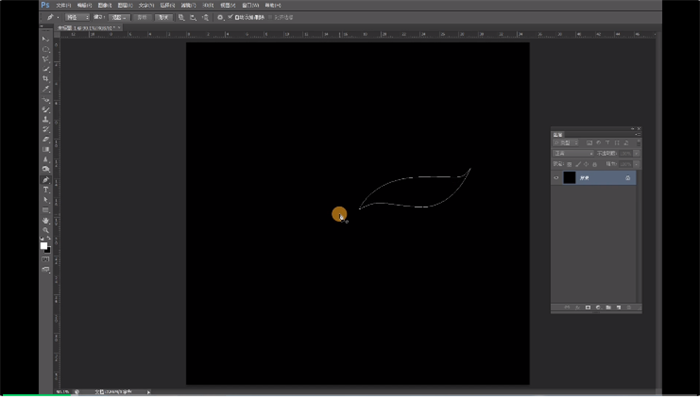Select the Blur tool
The image size is (700, 397).
pyautogui.click(x=46, y=159)
